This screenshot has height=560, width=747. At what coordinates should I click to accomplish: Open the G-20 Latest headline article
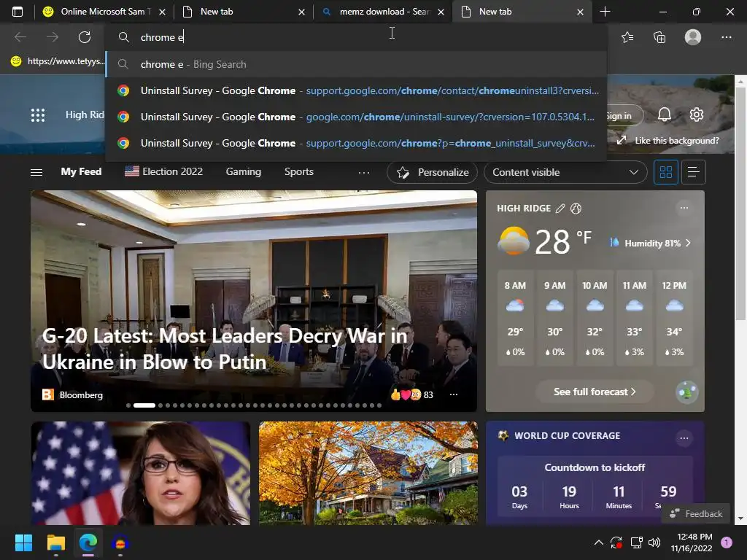click(225, 349)
